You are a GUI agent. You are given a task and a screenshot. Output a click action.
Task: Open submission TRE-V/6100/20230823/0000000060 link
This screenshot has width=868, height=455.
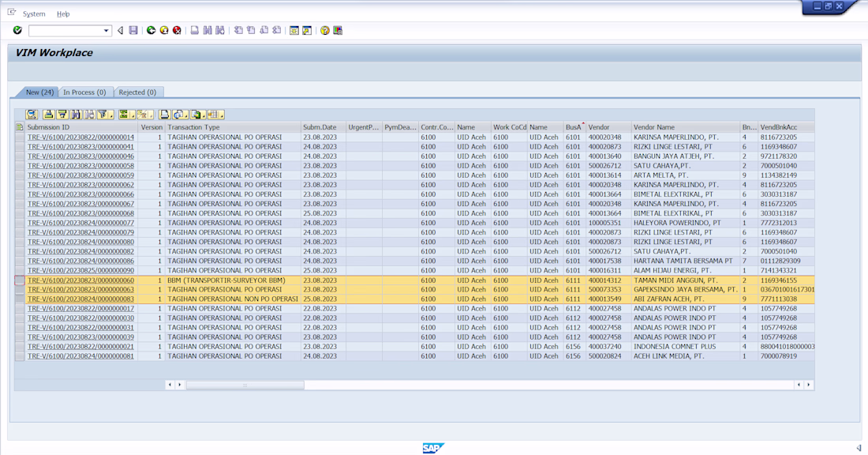(80, 280)
